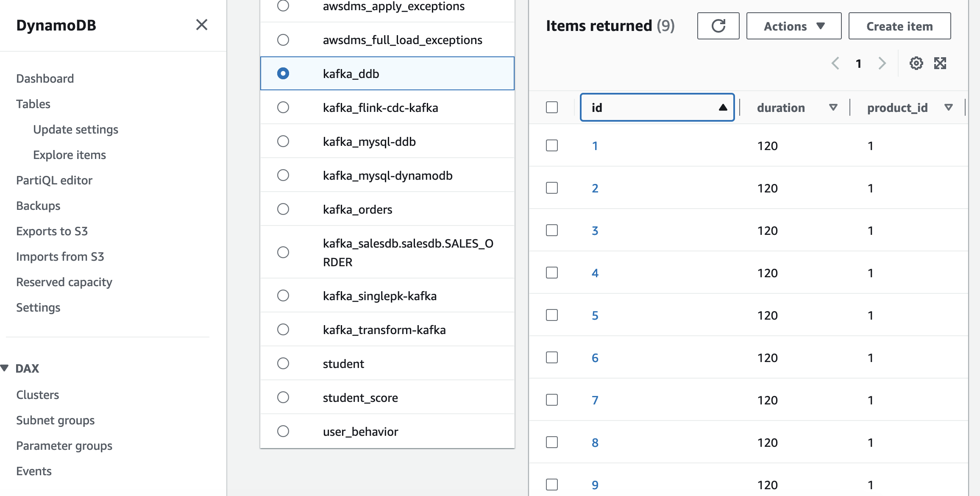Open item with id 3
Viewport: 980px width, 496px height.
pyautogui.click(x=595, y=231)
